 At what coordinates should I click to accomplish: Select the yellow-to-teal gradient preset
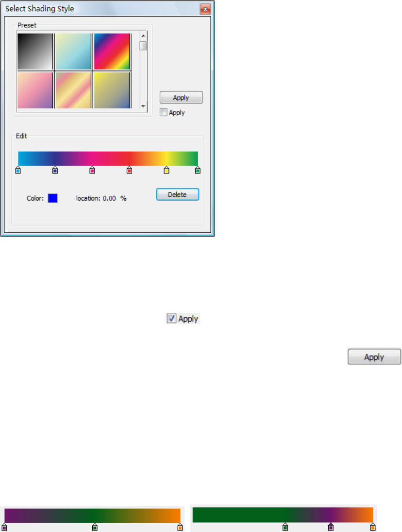click(x=73, y=51)
